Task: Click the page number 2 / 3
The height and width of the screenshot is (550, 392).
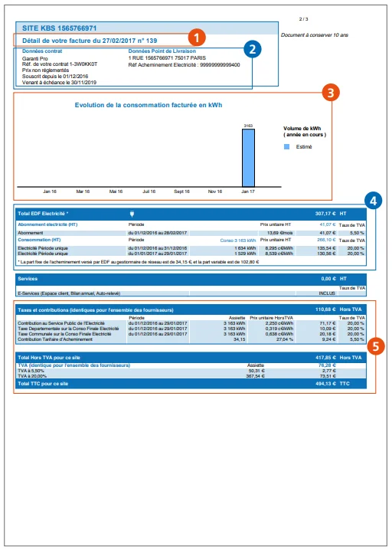Action: coord(304,19)
